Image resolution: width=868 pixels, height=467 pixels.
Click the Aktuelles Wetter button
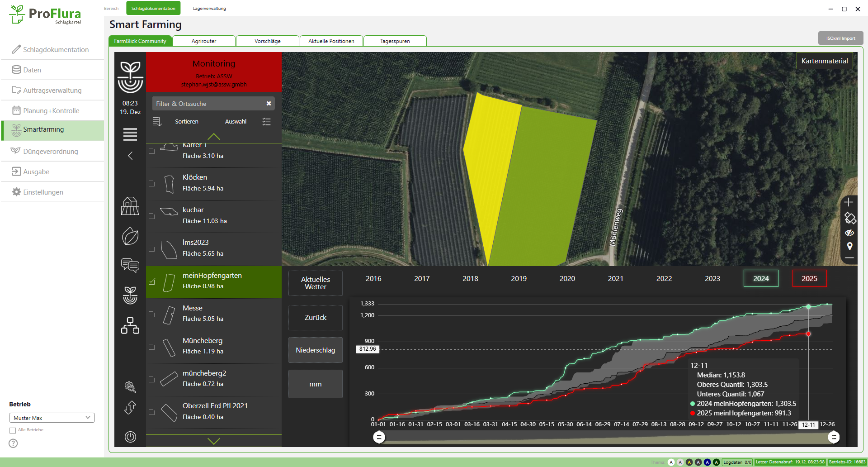coord(316,283)
